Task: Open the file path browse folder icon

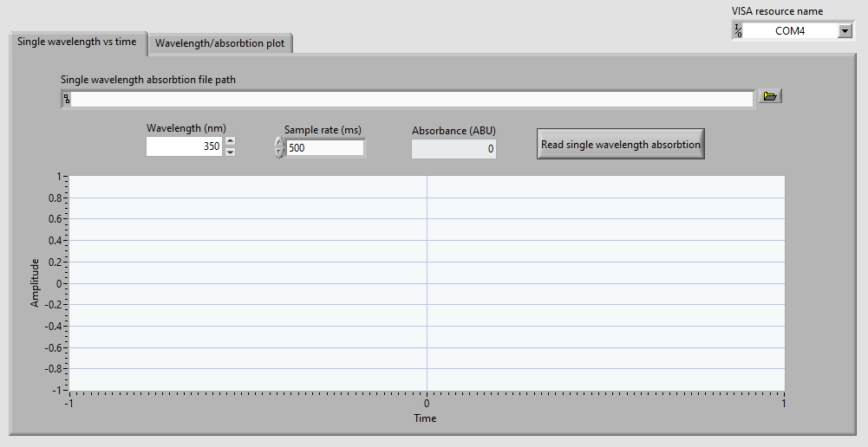Action: (x=769, y=96)
